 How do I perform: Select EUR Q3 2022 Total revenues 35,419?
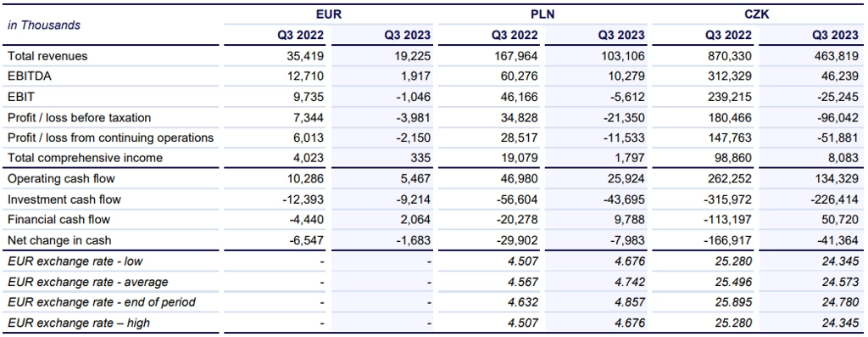coord(306,56)
